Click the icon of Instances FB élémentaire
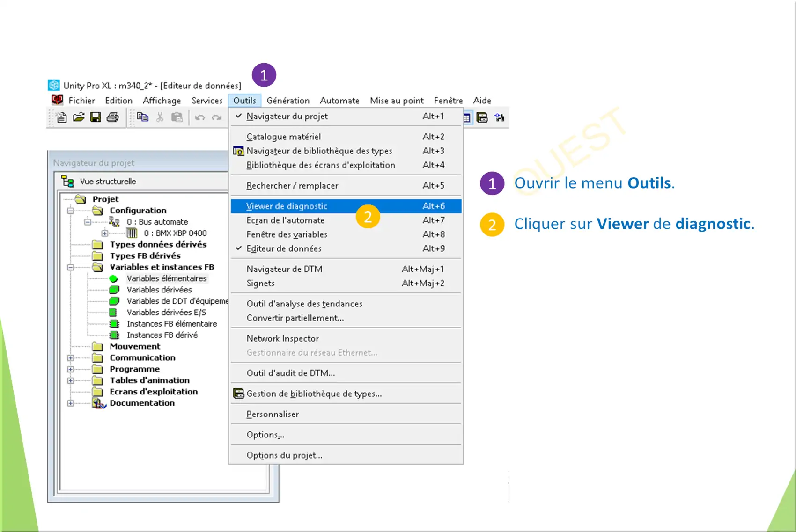Screen dimensions: 796x532 [x=114, y=324]
